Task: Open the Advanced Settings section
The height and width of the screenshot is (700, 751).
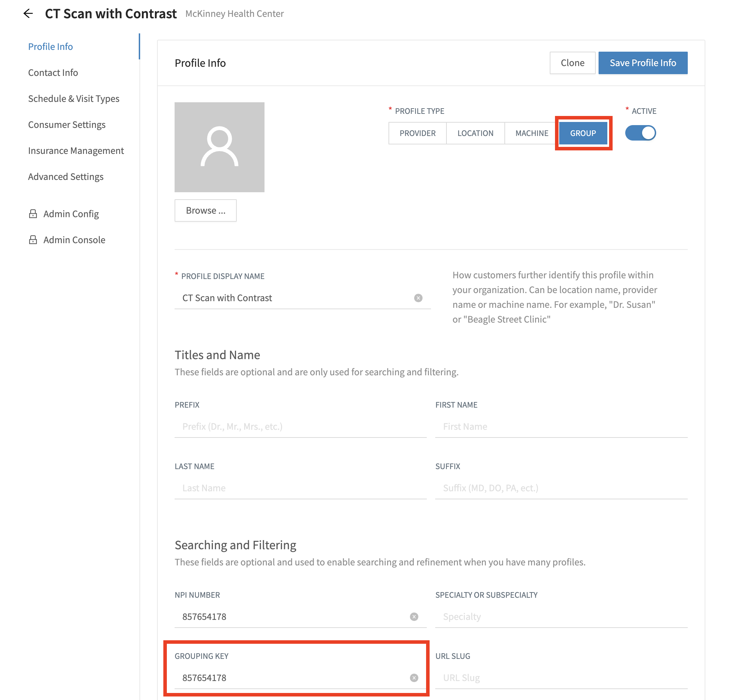Action: (65, 176)
